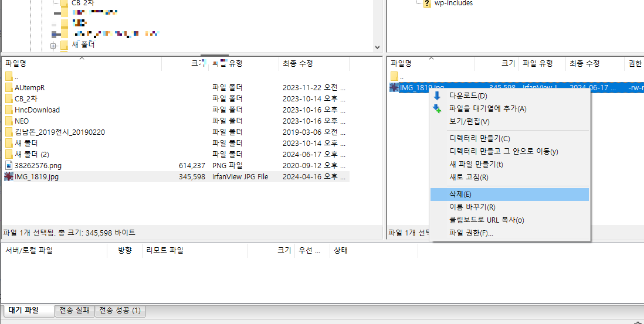
Task: Click the 서버/로컬 파일 queue column header
Action: [54, 251]
